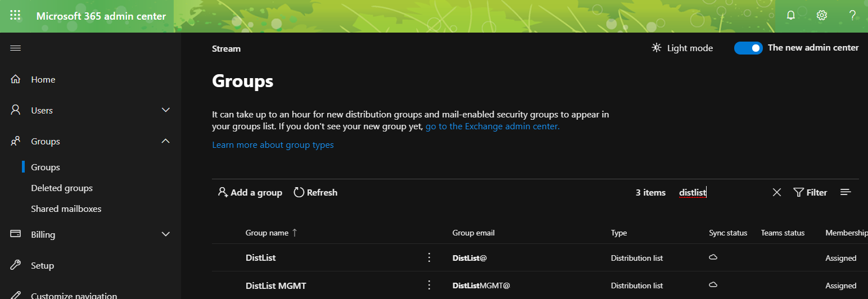The image size is (868, 299).
Task: Open Shared mailboxes in the sidebar
Action: click(x=66, y=209)
